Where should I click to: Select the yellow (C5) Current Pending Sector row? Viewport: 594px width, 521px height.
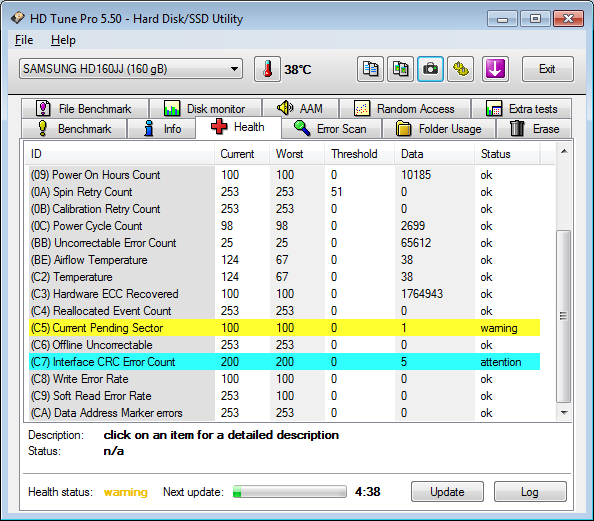284,328
